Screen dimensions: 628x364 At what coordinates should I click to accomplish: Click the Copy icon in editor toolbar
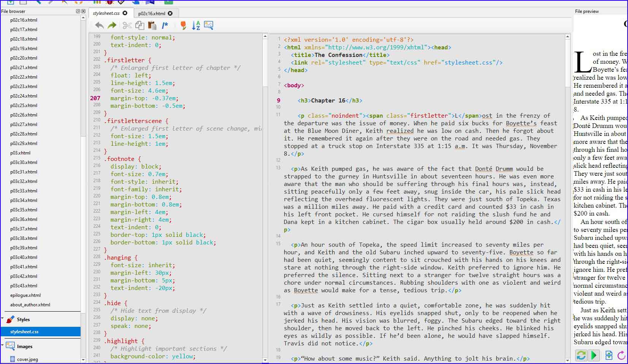click(x=140, y=25)
